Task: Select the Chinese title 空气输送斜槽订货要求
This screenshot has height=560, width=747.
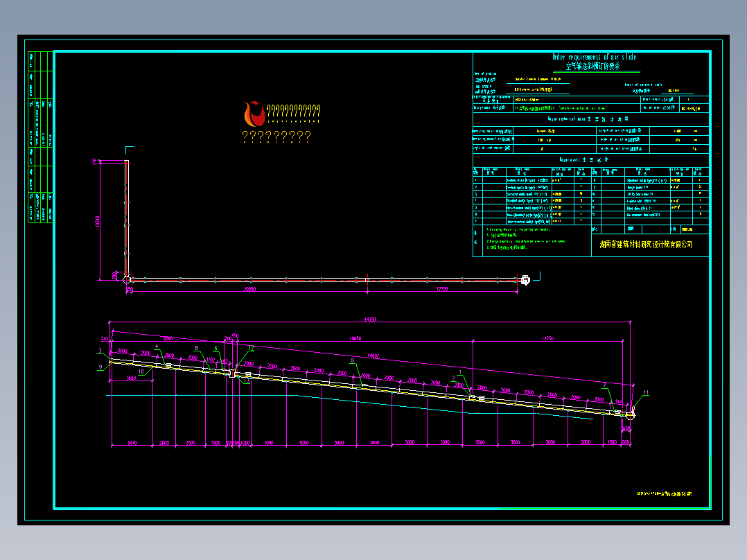Action: [x=593, y=67]
